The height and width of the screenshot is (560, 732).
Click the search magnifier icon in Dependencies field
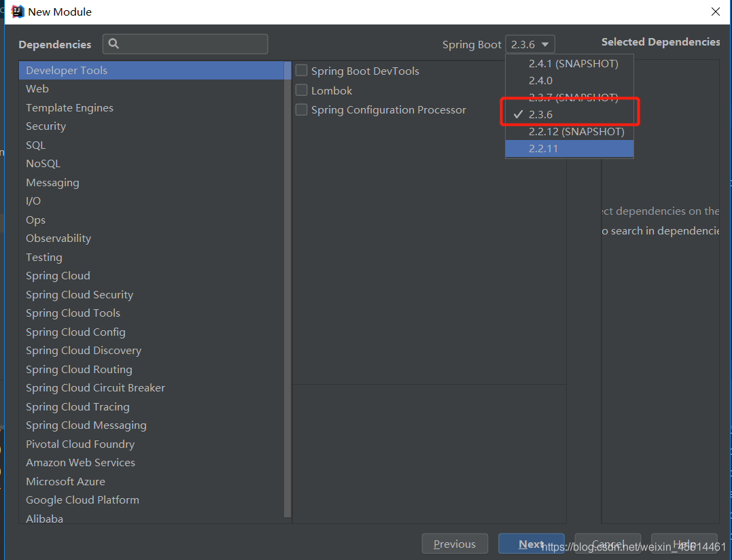114,44
